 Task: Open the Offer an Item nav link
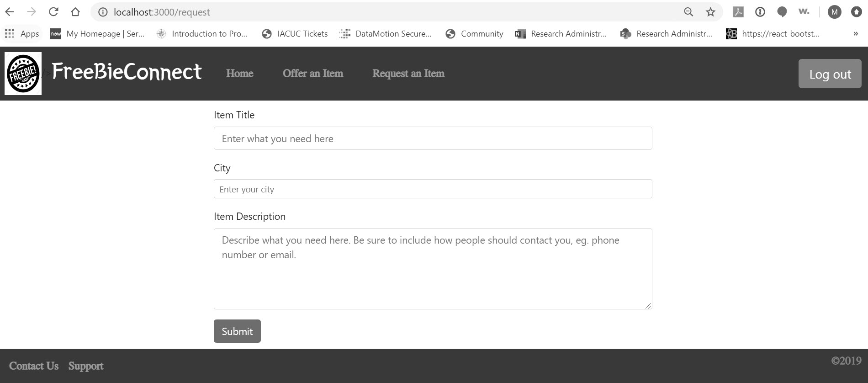[313, 74]
